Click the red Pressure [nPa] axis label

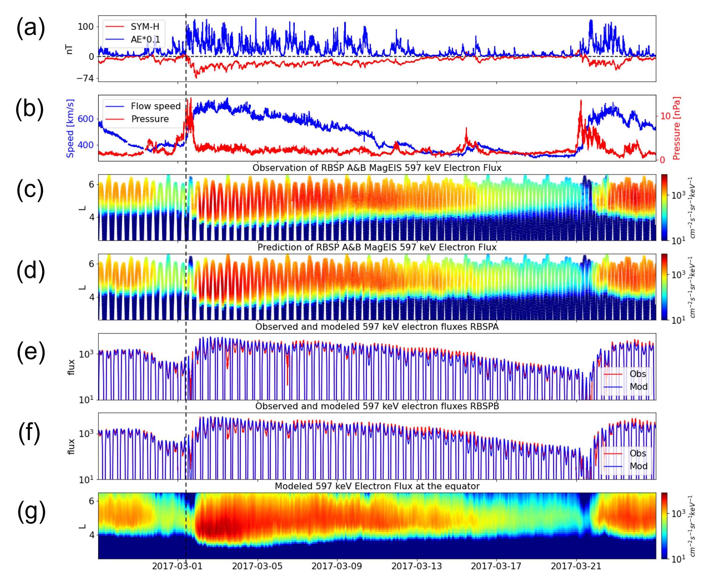click(677, 128)
